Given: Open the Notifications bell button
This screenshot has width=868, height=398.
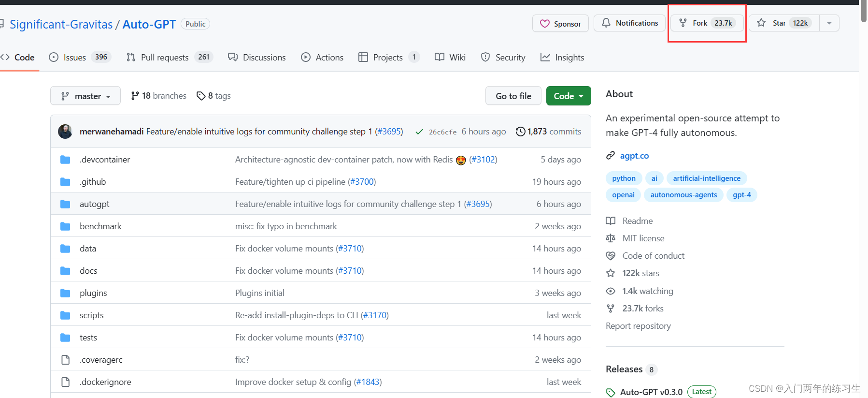Looking at the screenshot, I should [x=629, y=23].
